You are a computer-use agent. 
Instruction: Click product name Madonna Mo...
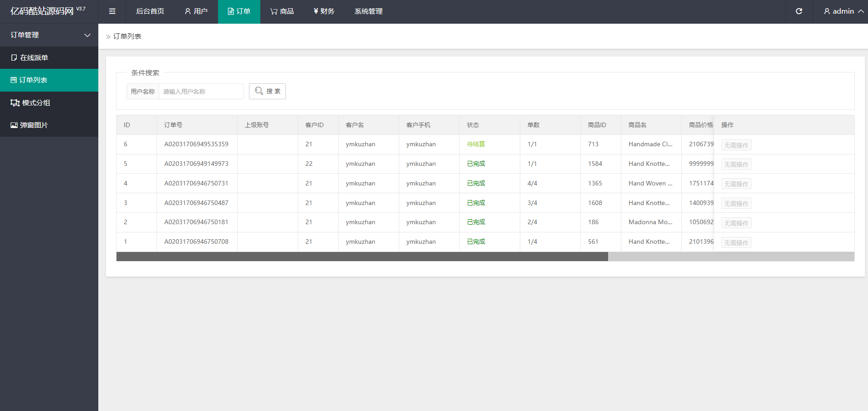650,222
